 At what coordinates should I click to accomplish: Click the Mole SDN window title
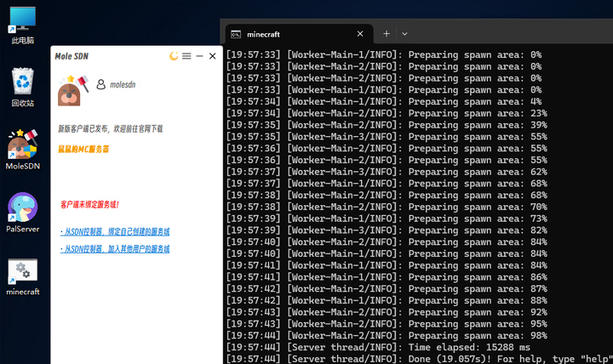point(72,56)
